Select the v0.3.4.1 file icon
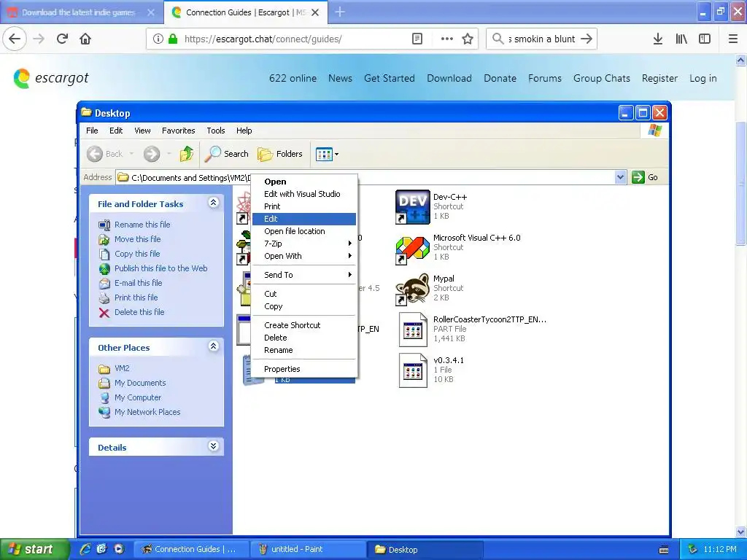This screenshot has width=747, height=560. [413, 370]
